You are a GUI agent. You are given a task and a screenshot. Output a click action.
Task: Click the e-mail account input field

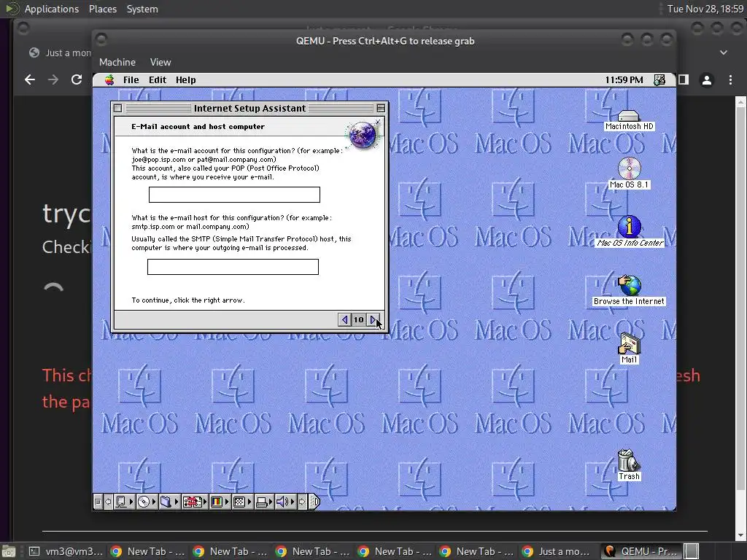[x=234, y=194]
